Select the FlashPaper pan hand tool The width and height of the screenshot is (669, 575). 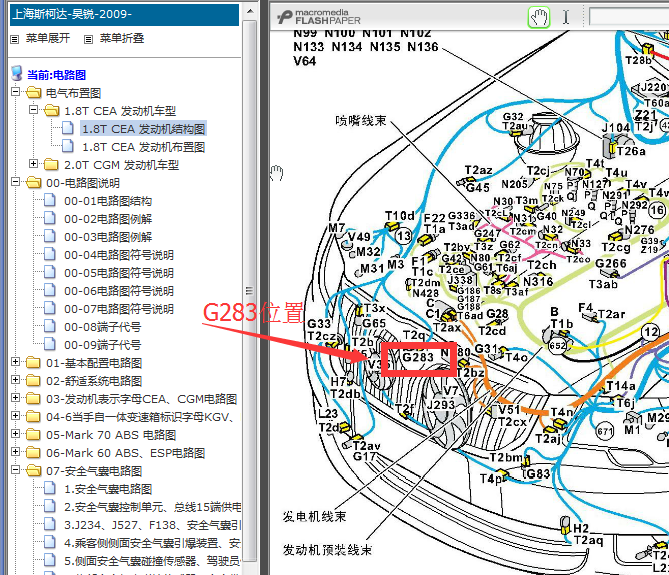tap(538, 17)
